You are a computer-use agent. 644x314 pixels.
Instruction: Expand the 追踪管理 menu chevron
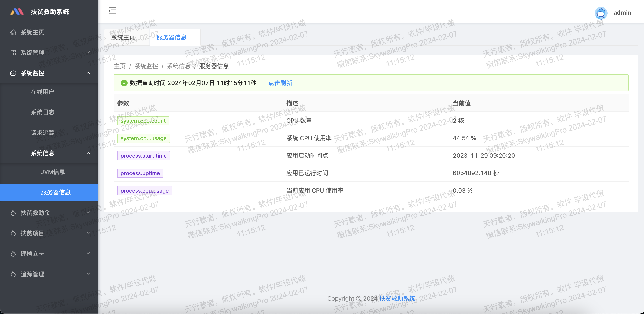(88, 274)
